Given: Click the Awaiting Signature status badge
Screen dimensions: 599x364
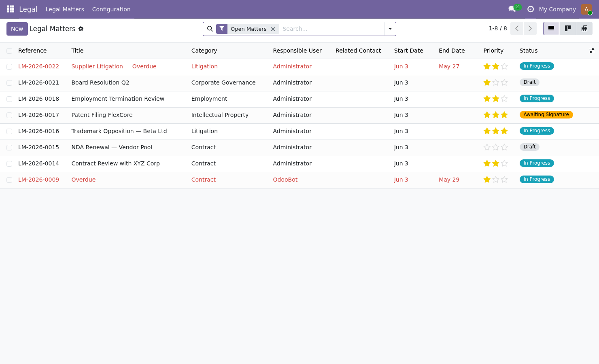Looking at the screenshot, I should click(x=546, y=114).
